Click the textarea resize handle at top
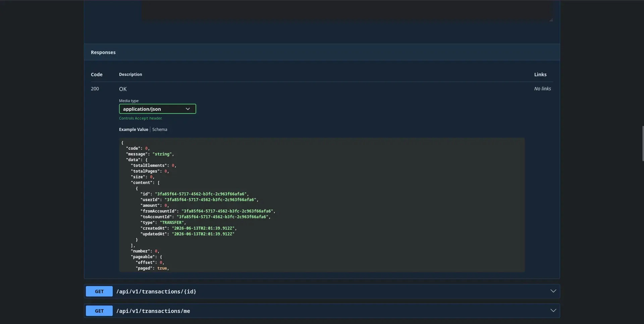This screenshot has width=644, height=324. (551, 20)
